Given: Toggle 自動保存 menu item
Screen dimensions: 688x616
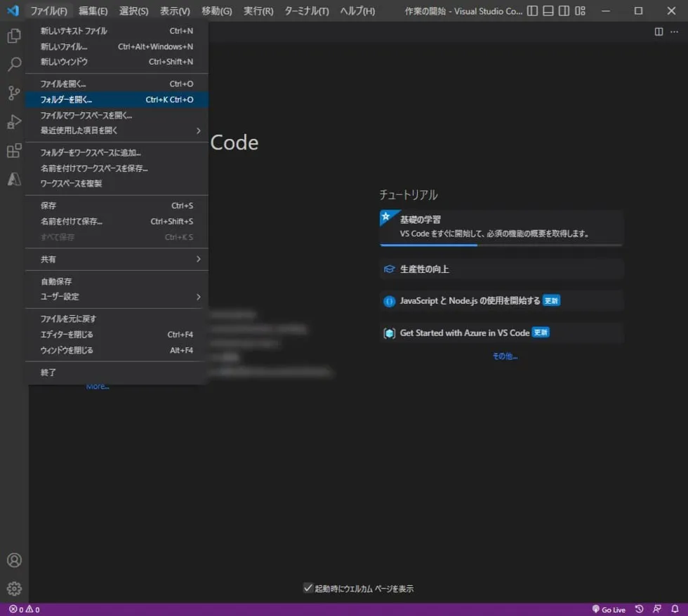Looking at the screenshot, I should coord(117,281).
